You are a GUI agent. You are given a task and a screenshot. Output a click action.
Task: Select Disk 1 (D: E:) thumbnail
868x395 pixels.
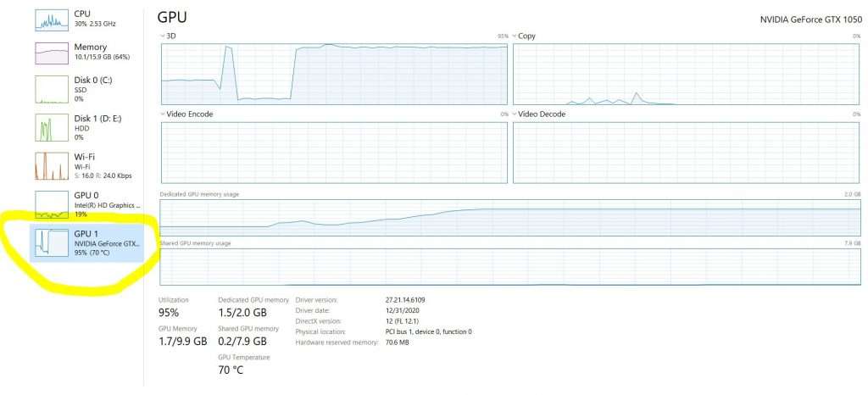pos(52,127)
